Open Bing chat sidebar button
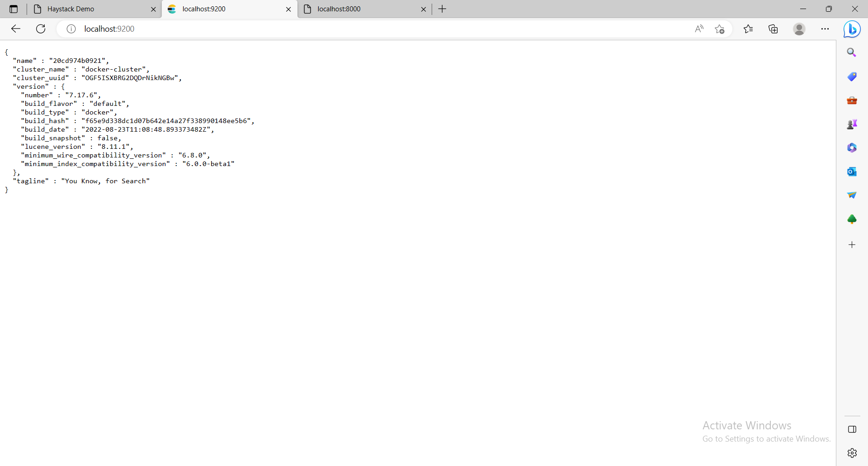This screenshot has width=868, height=466. coord(852,29)
